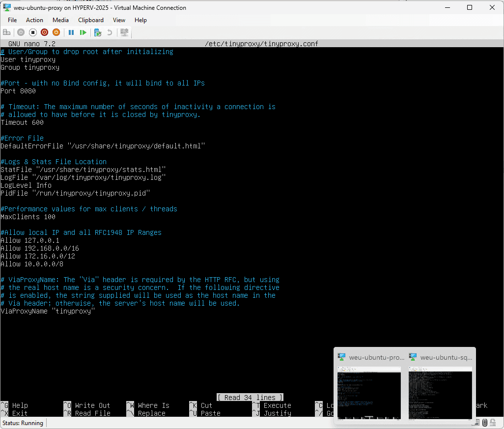
Task: Click the Status: Running indicator
Action: (23, 423)
